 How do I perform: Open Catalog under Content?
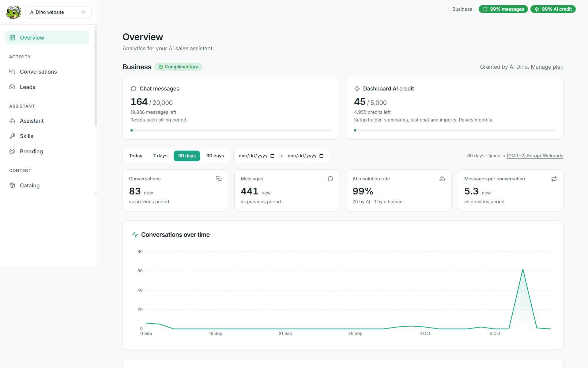47,185
